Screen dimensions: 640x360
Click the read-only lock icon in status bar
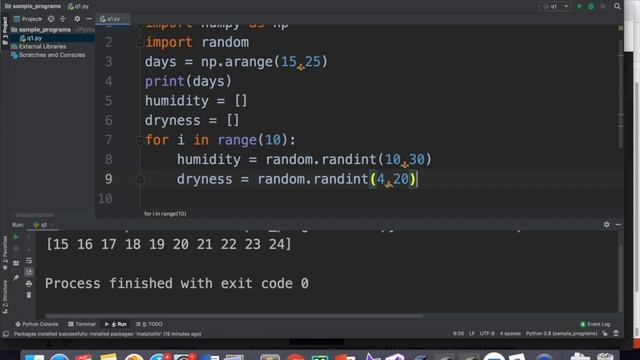605,334
